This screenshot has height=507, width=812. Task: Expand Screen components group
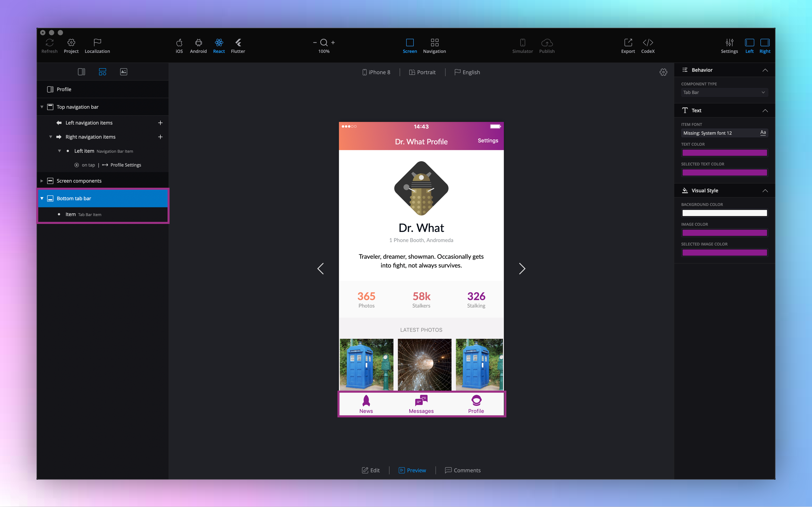[x=42, y=181]
